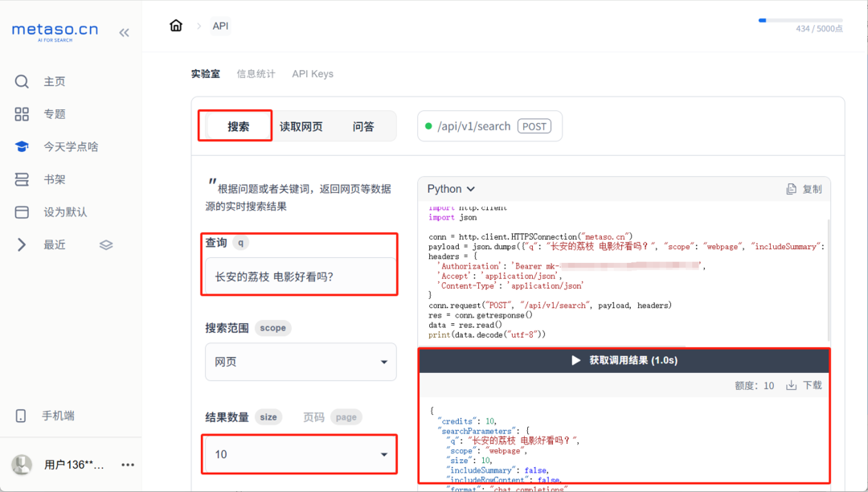Switch to the 问答 tab
The height and width of the screenshot is (492, 868).
(x=363, y=126)
